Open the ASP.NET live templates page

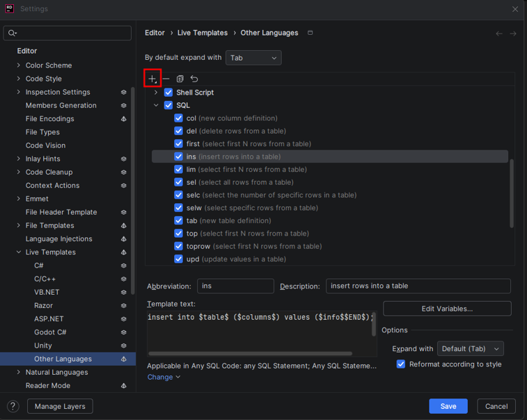[x=49, y=319]
